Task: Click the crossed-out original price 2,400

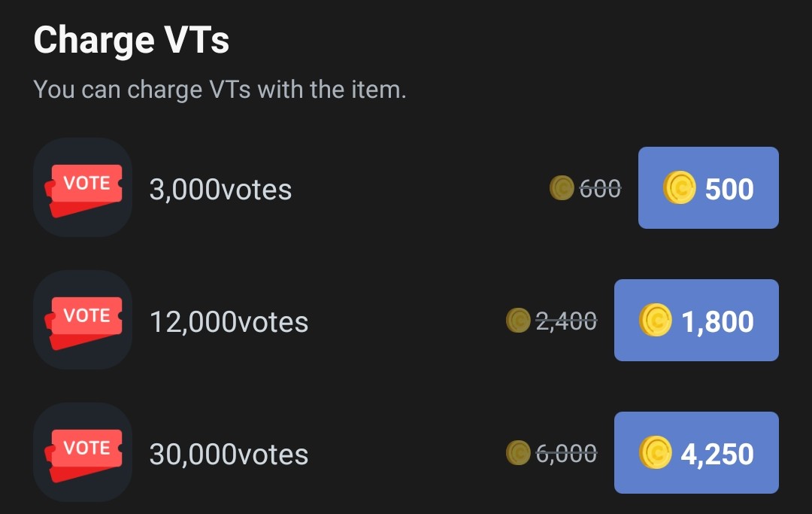Action: (x=566, y=321)
